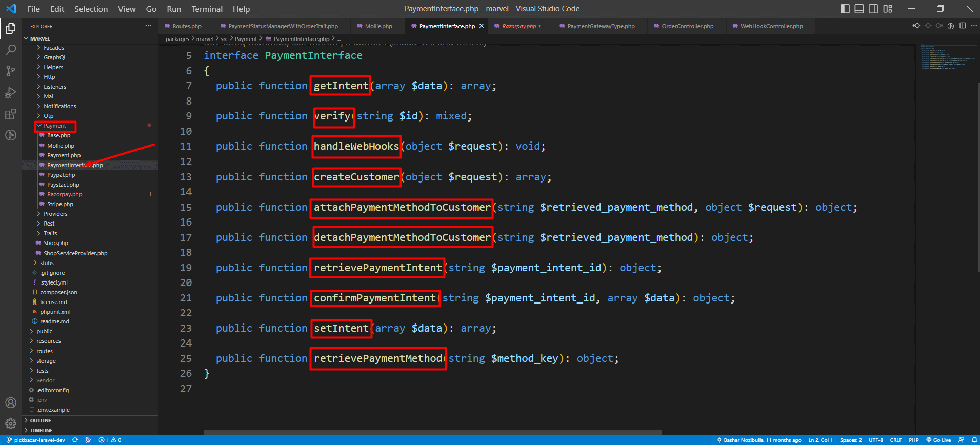Image resolution: width=980 pixels, height=445 pixels.
Task: Open the Search view in activity bar
Action: tap(10, 50)
